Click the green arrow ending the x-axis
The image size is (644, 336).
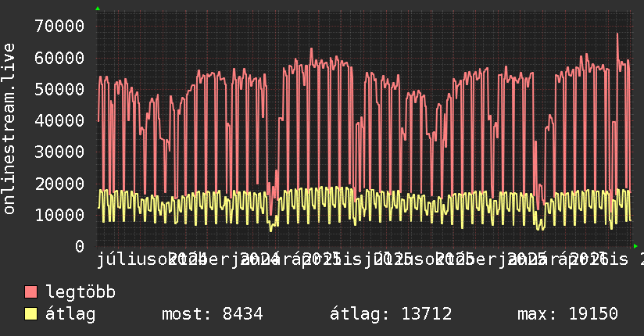point(635,246)
